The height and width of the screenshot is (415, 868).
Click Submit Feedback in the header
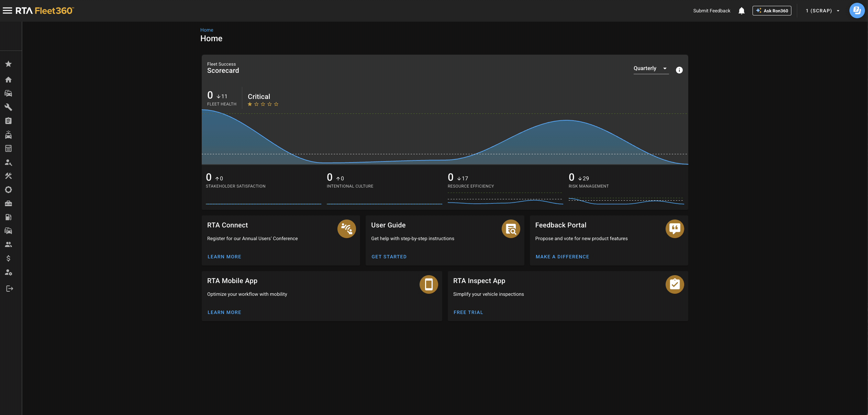712,11
